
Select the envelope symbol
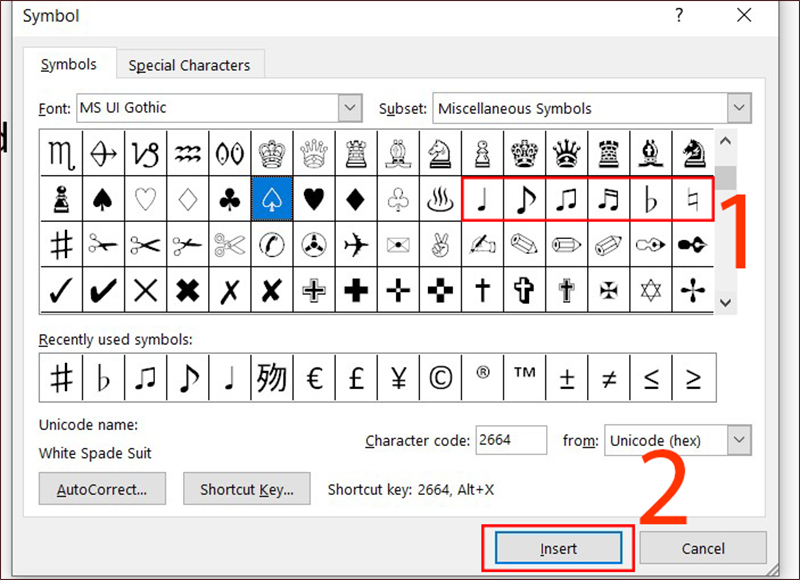click(x=398, y=244)
